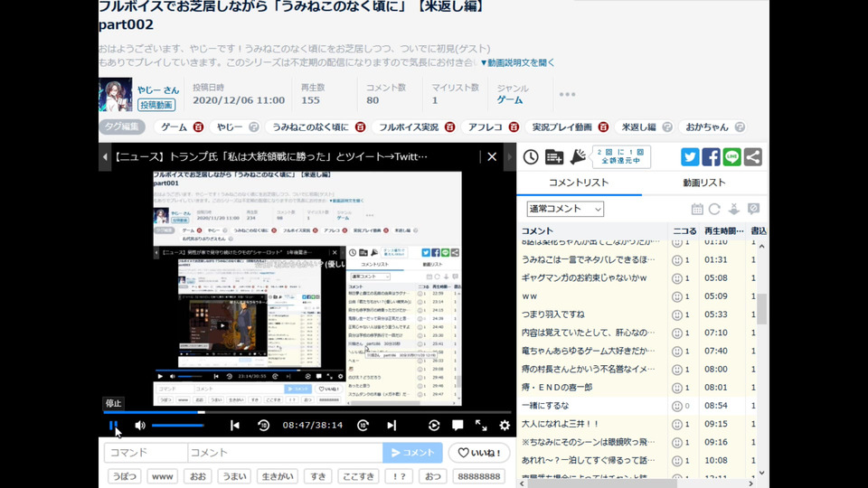Rewind 10 seconds icon

coord(263,425)
